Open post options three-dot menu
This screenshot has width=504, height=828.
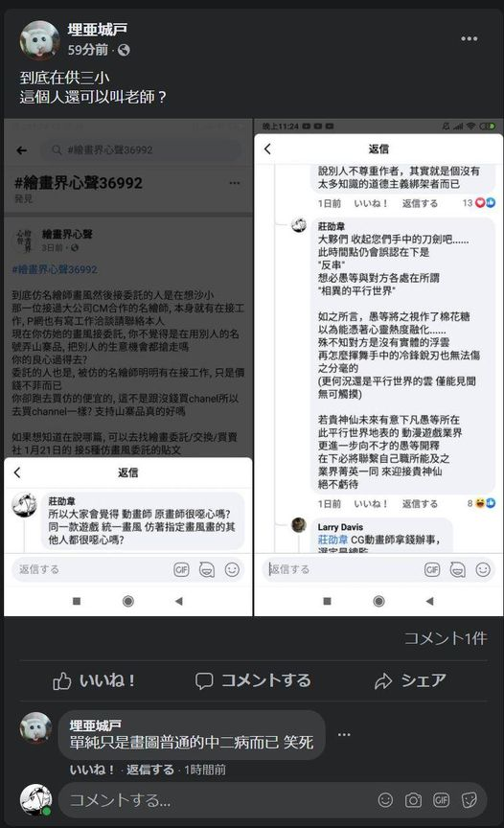(x=469, y=38)
